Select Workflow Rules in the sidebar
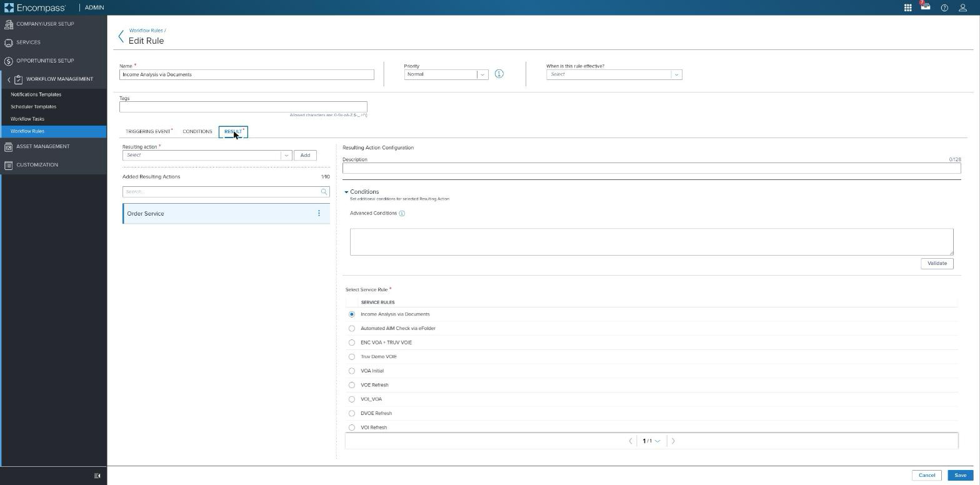Screen dimensions: 980x485 click(53, 131)
